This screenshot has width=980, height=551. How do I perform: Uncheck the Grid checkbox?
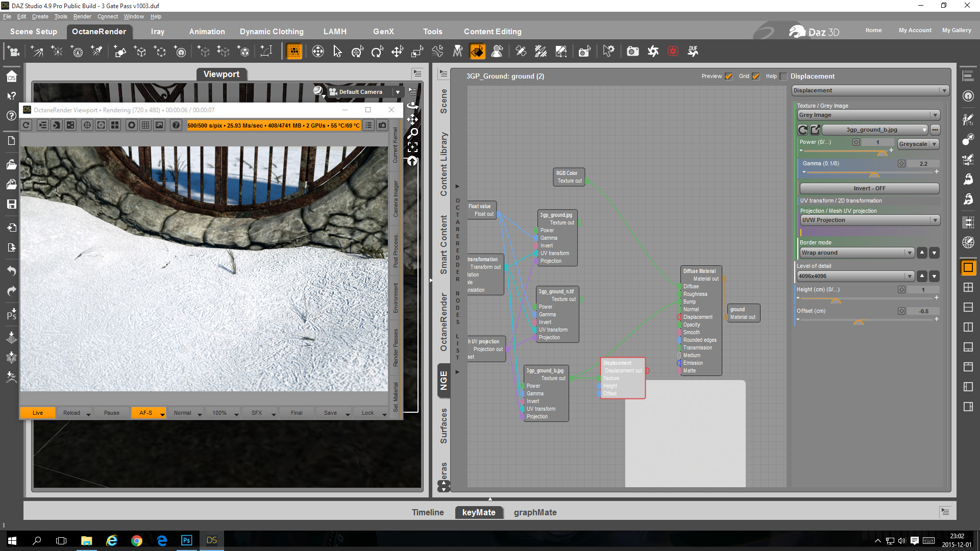[756, 77]
